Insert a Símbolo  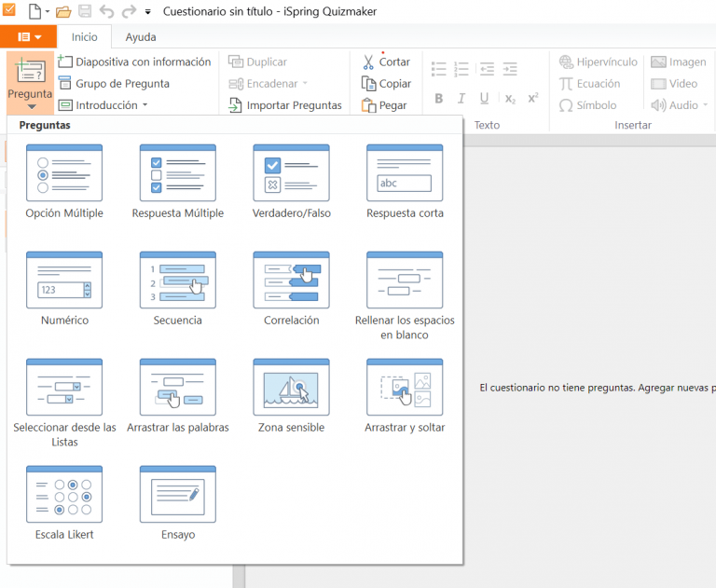click(x=587, y=105)
